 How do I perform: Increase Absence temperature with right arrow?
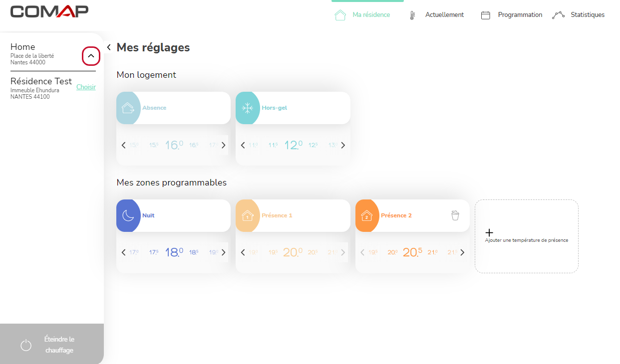coord(223,145)
